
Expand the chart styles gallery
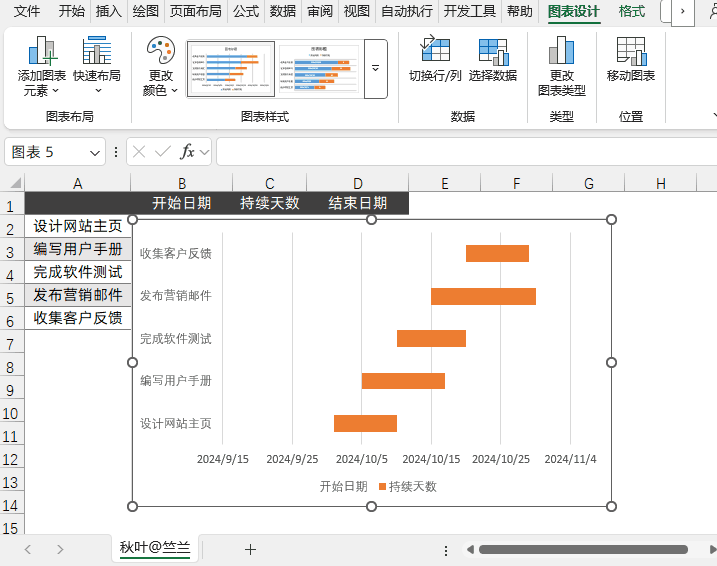375,69
